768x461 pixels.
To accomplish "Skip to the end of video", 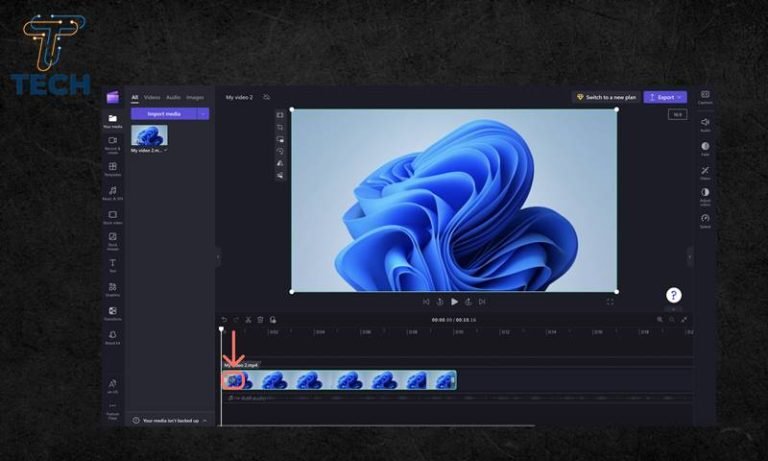I will [482, 302].
